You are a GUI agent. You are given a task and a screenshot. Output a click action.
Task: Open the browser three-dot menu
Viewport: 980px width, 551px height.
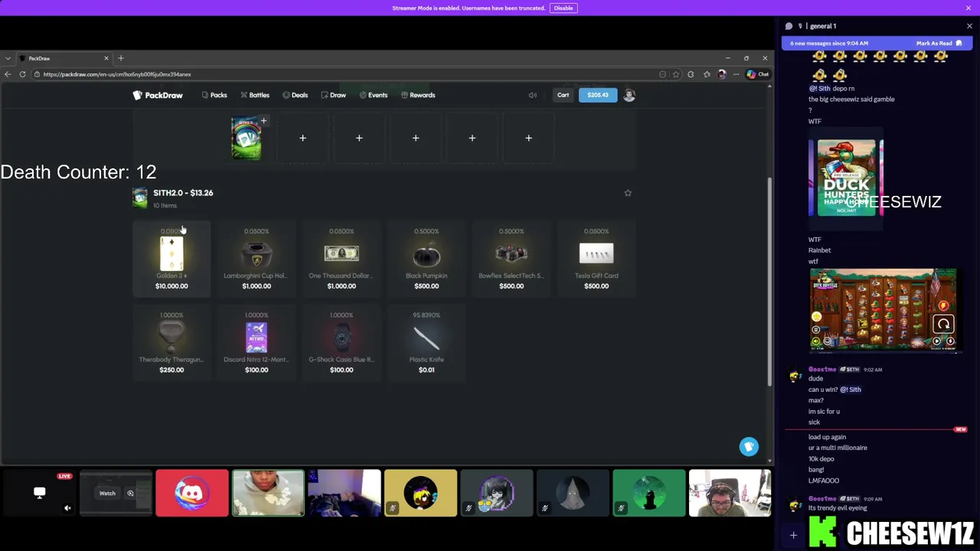click(x=736, y=74)
